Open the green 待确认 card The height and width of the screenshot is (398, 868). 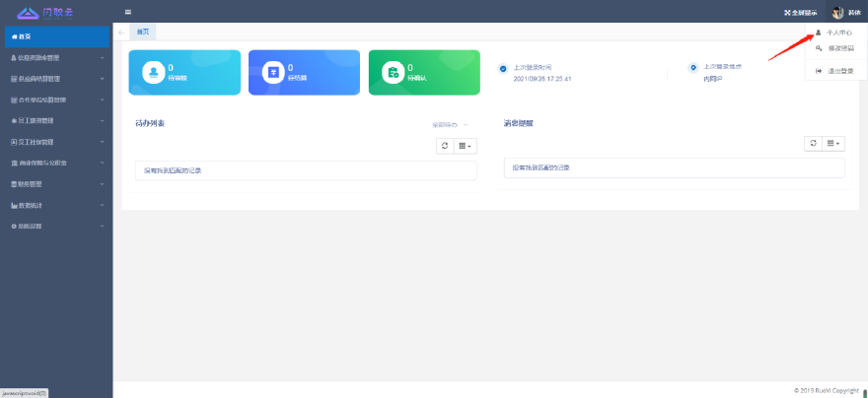click(x=424, y=73)
